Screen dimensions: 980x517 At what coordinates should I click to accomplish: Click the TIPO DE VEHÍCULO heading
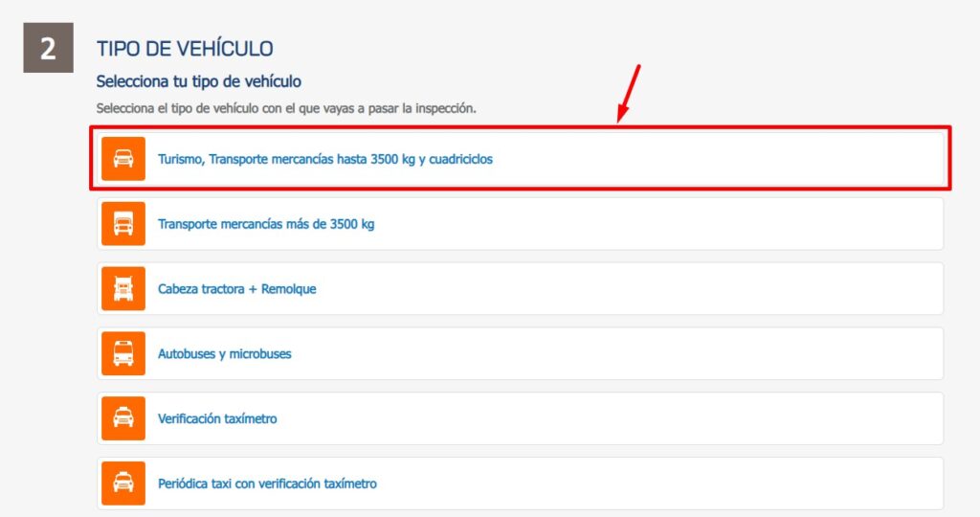[x=185, y=49]
